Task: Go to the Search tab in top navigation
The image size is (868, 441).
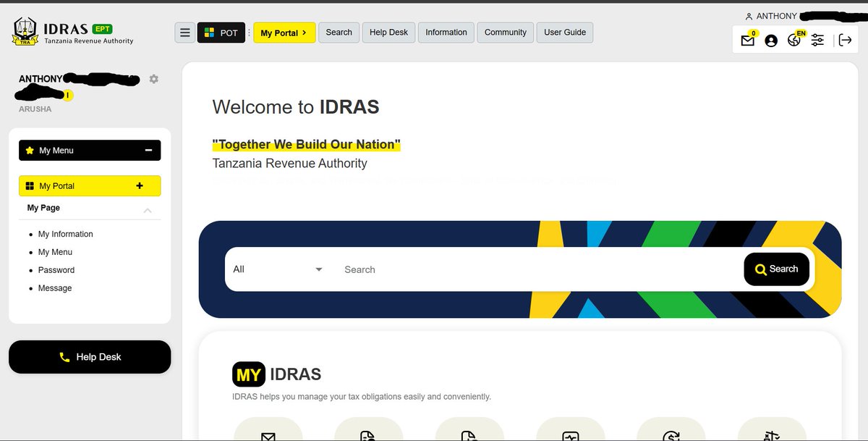Action: pos(339,33)
